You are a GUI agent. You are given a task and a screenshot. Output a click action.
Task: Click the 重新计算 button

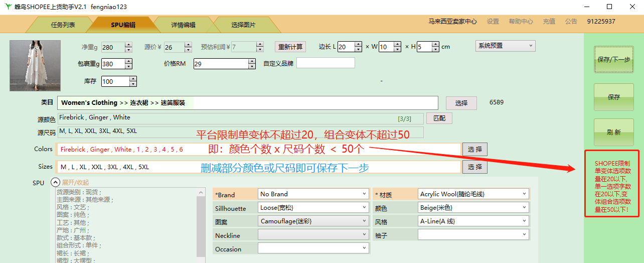[x=290, y=47]
